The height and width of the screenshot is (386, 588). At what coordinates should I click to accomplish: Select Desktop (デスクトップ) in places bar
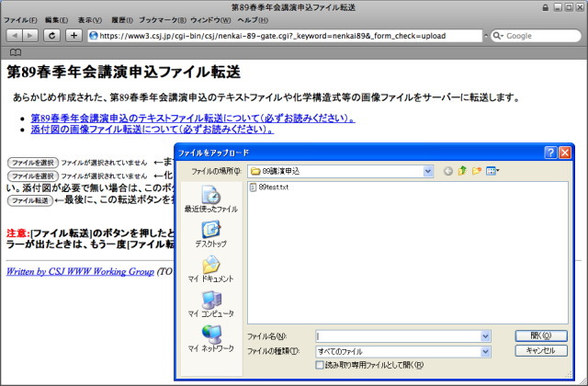pos(210,233)
